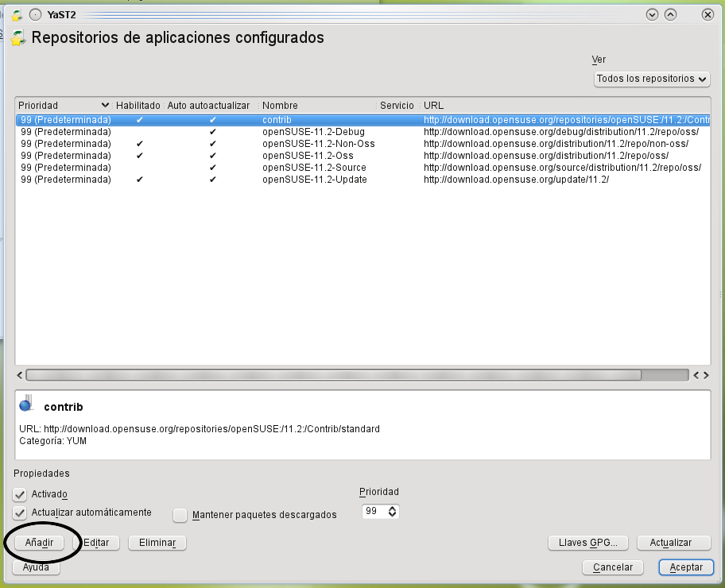Click Habilitado checkmark for openSUSE-11.2-Oss

tap(140, 156)
